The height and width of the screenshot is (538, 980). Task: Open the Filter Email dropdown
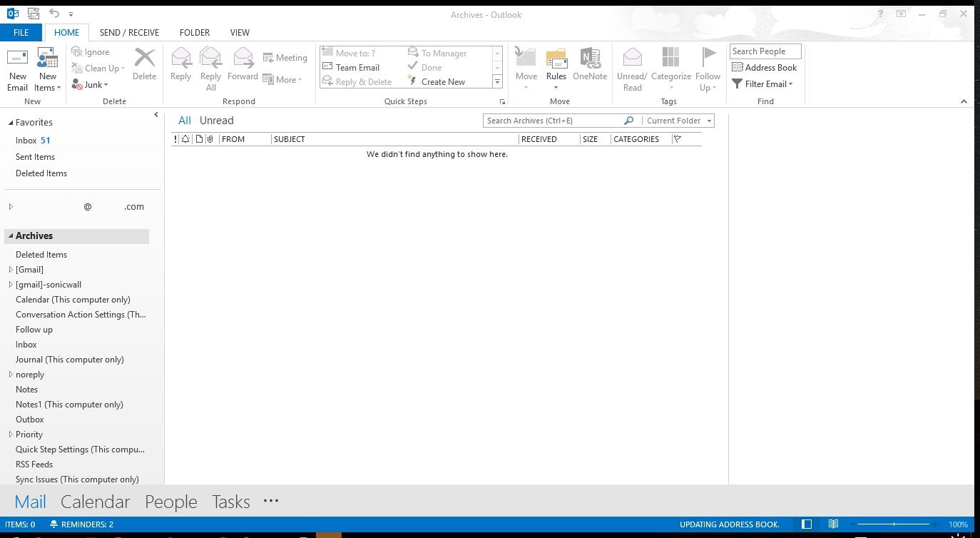point(762,84)
